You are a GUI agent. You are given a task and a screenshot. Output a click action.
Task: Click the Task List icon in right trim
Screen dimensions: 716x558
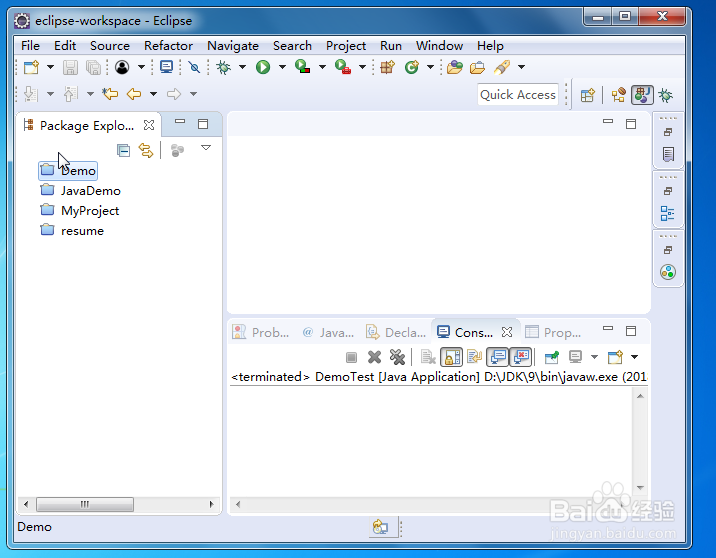(x=668, y=154)
